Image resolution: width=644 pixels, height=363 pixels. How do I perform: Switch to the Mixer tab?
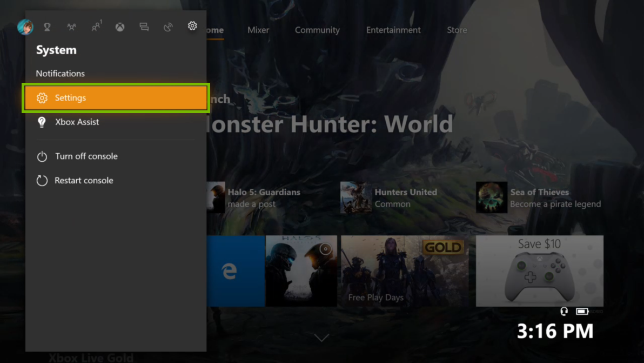click(x=258, y=30)
